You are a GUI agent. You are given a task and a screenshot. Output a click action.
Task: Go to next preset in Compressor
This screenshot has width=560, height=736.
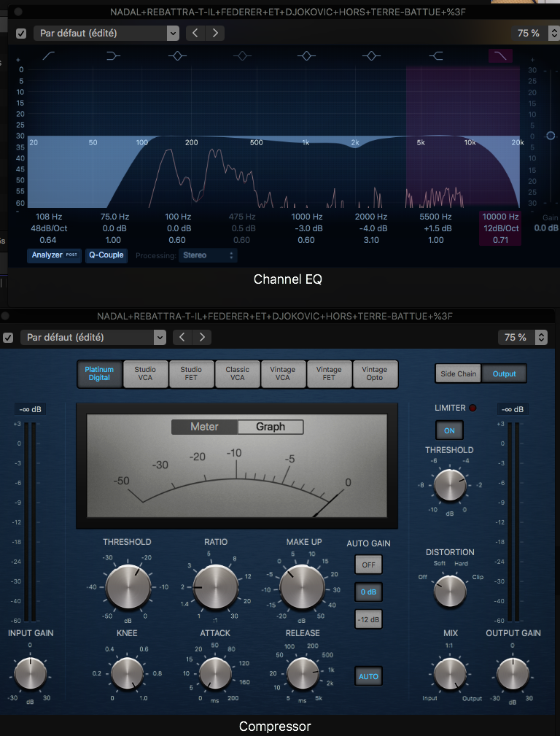[x=202, y=338]
